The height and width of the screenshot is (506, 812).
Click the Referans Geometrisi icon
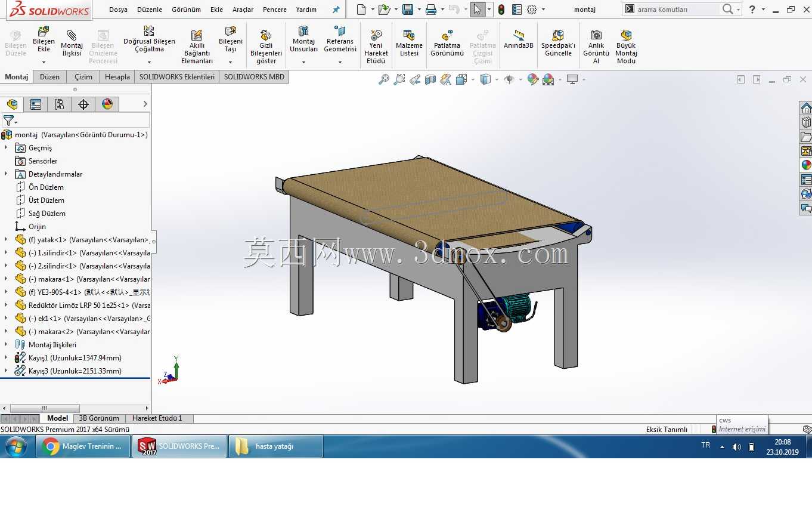(x=340, y=31)
